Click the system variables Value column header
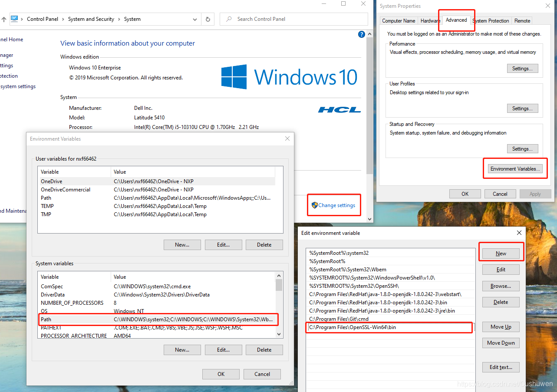Image resolution: width=557 pixels, height=392 pixels. click(193, 277)
